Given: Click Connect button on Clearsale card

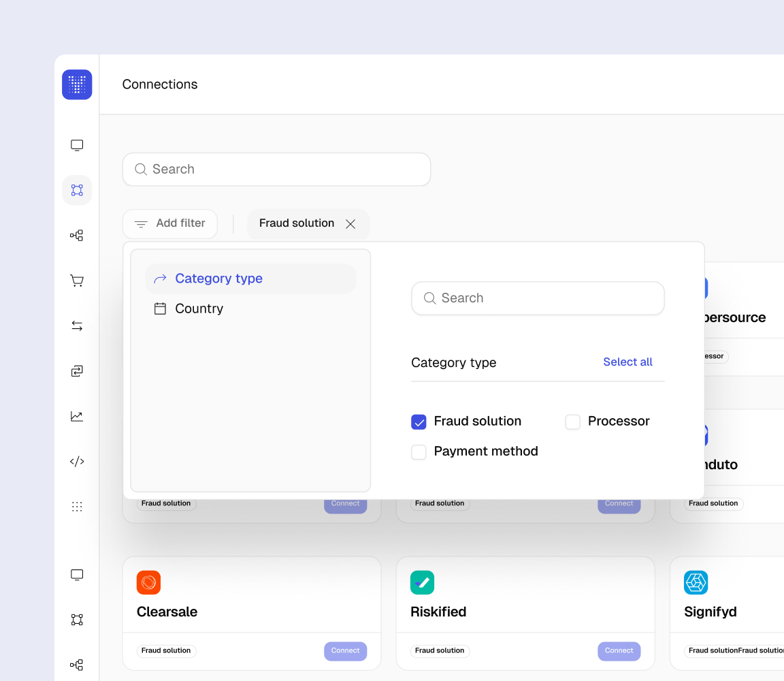Looking at the screenshot, I should (x=345, y=651).
